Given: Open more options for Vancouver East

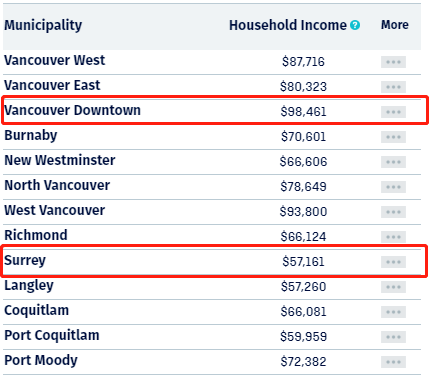Looking at the screenshot, I should click(393, 87).
